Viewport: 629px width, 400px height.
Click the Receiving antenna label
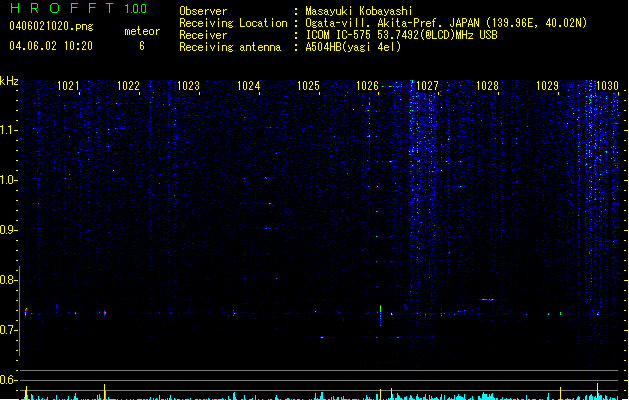click(230, 47)
